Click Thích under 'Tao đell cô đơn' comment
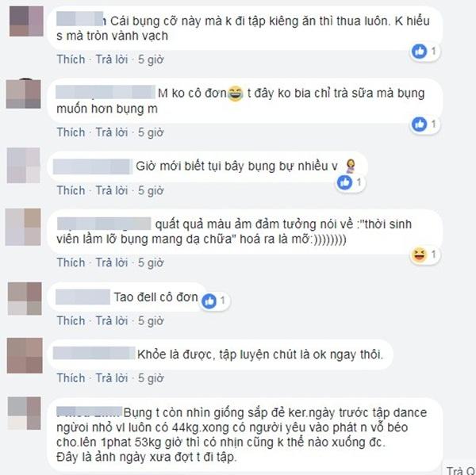Screen dimensions: 476x475 [71, 321]
